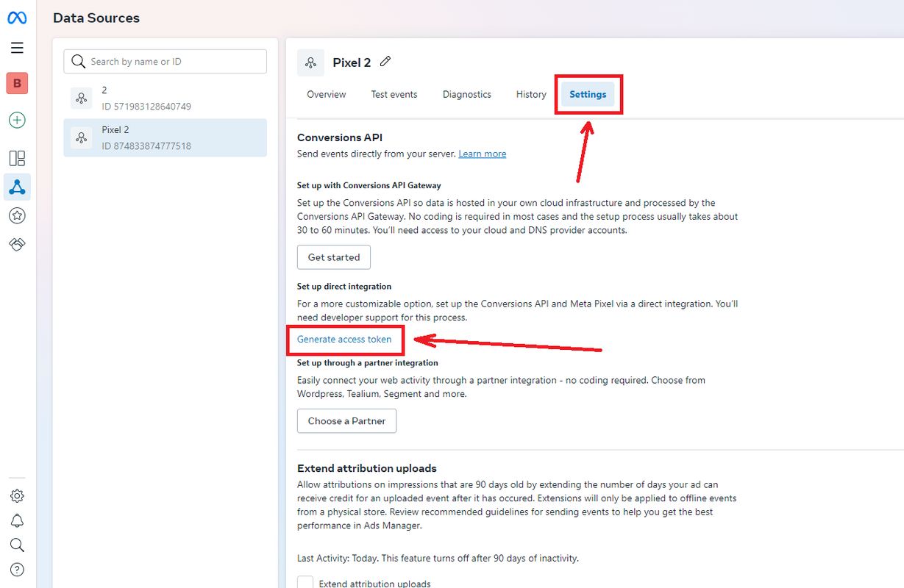Open the notifications bell icon

pos(17,520)
